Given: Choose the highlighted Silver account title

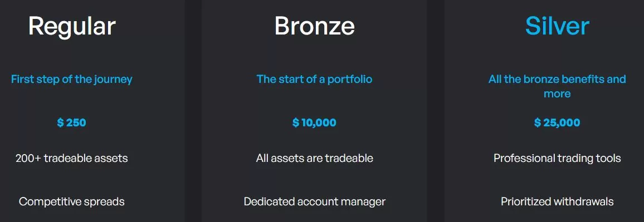Looking at the screenshot, I should pos(557,26).
